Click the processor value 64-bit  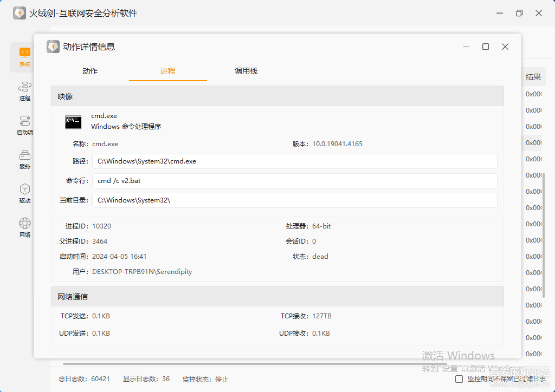(321, 226)
